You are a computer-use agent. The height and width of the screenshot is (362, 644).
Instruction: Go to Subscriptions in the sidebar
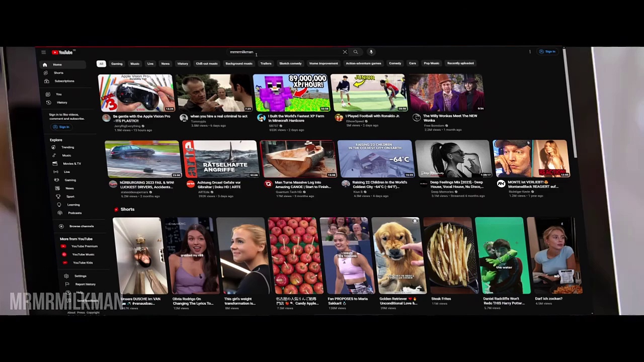coord(64,81)
